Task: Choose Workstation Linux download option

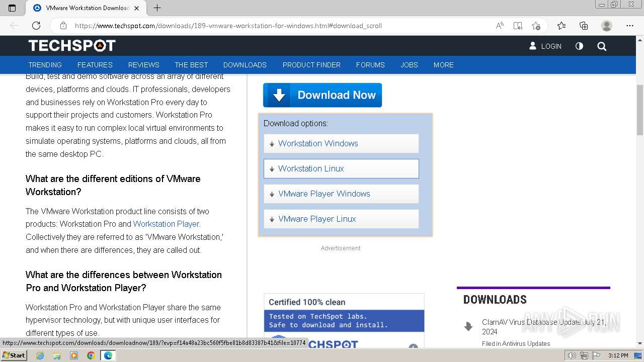Action: [341, 168]
